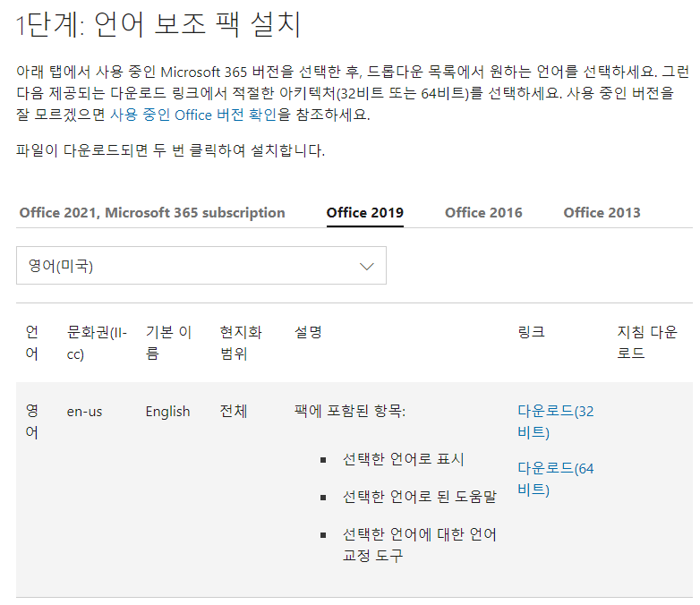
Task: Open the Office 2013 tab
Action: coord(602,213)
